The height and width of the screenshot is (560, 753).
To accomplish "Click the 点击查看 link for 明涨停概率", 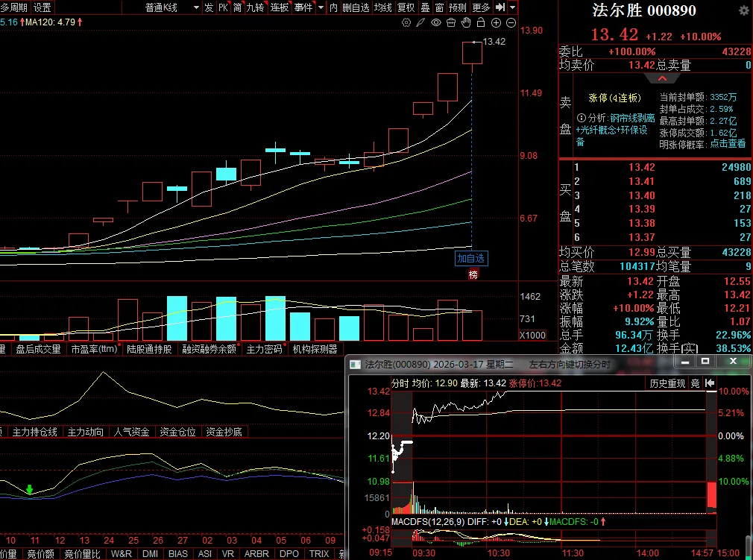I will click(x=728, y=144).
